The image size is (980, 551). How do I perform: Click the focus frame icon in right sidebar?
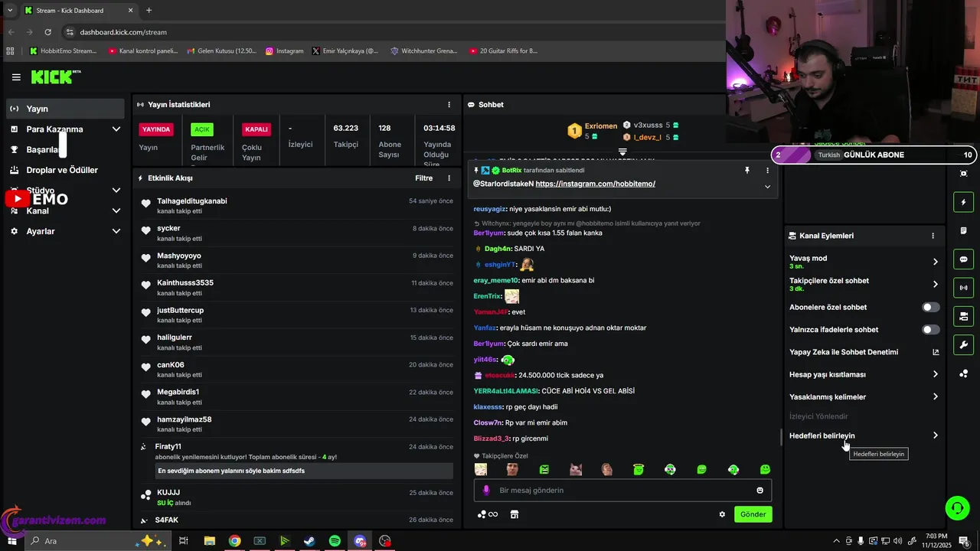click(x=963, y=174)
